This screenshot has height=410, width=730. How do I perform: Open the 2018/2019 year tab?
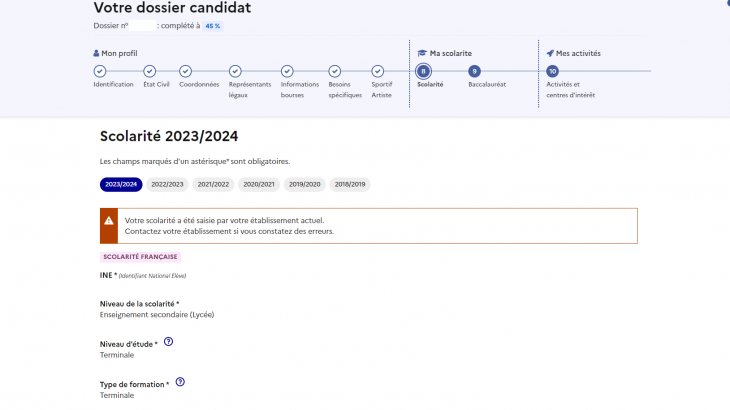point(351,184)
